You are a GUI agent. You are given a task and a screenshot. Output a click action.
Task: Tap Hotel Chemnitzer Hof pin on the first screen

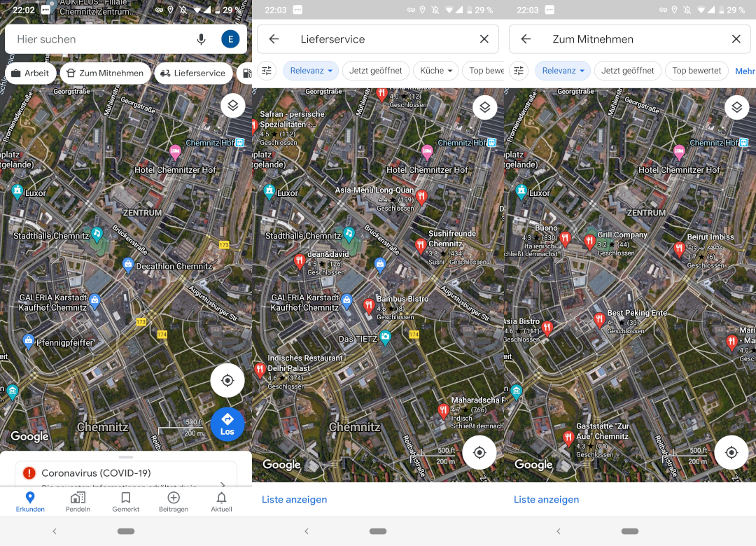[175, 153]
